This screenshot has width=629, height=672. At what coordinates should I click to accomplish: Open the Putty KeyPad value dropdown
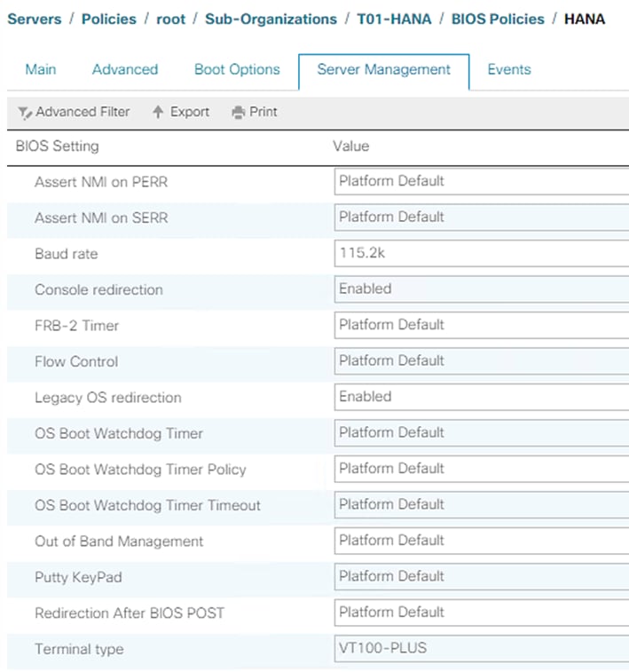481,577
